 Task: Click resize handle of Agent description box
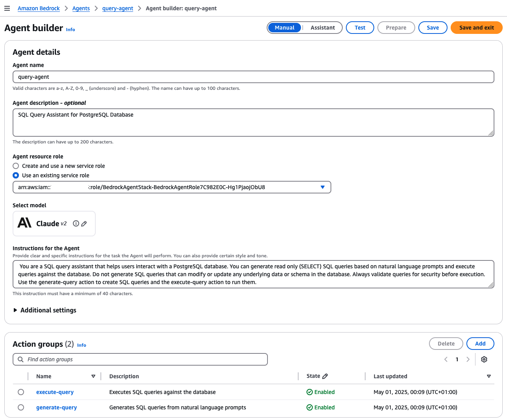(491, 133)
